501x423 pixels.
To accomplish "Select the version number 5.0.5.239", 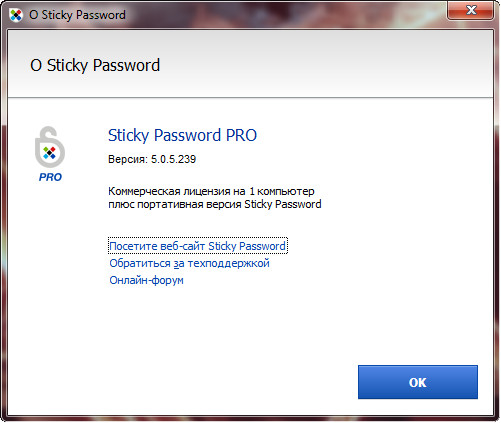I will point(173,159).
